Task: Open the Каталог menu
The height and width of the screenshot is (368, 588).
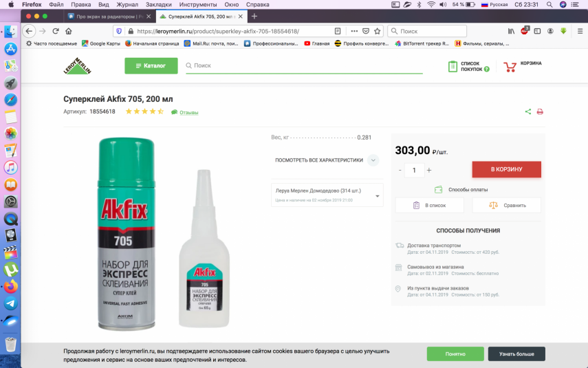Action: pos(151,66)
